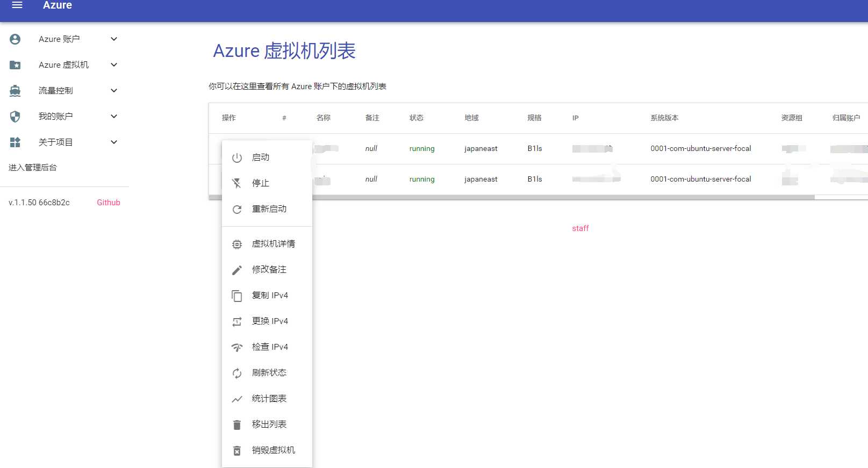
Task: Select 更换 IPv4 menu entry
Action: tap(267, 321)
